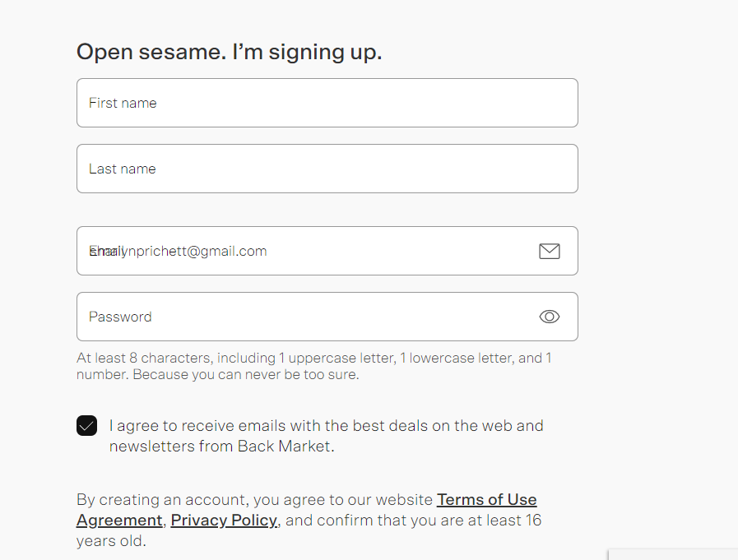The width and height of the screenshot is (738, 560).
Task: Click the 'First name' placeholder label
Action: (123, 103)
